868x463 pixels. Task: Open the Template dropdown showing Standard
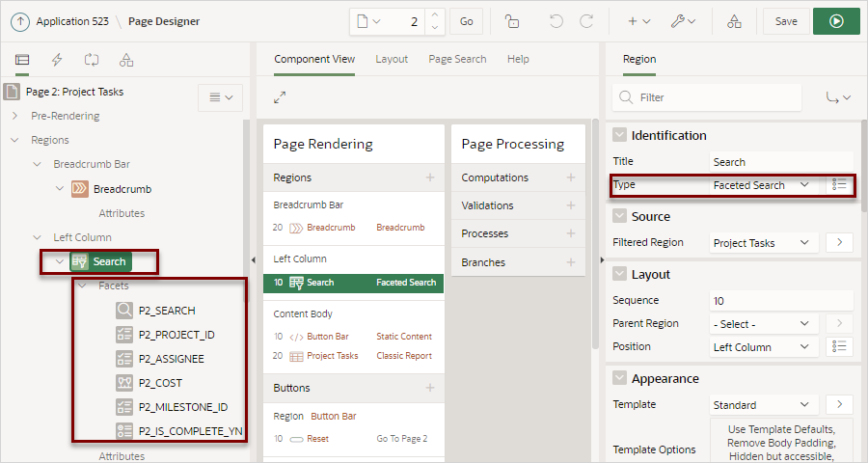(764, 405)
